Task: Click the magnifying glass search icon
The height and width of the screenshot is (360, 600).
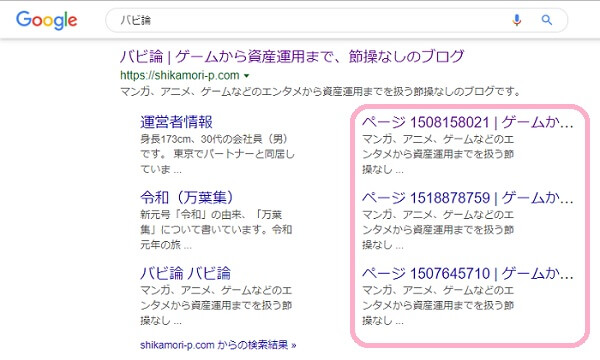Action: (547, 20)
